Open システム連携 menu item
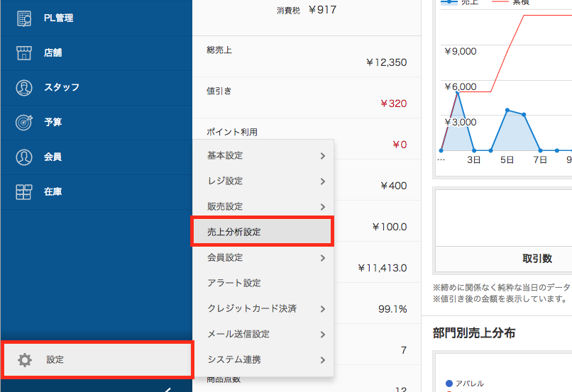This screenshot has height=392, width=572. [234, 359]
